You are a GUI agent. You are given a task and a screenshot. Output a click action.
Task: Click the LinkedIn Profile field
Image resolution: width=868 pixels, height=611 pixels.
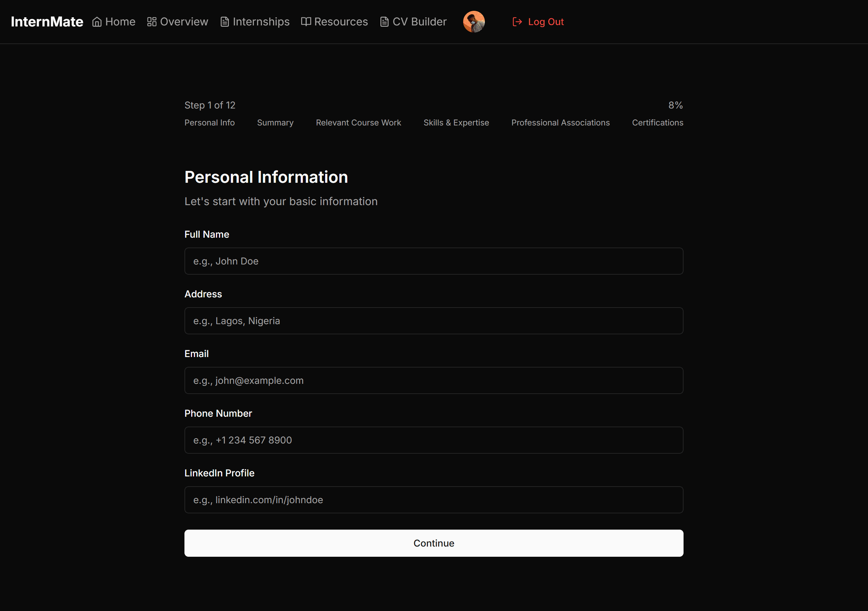tap(433, 499)
